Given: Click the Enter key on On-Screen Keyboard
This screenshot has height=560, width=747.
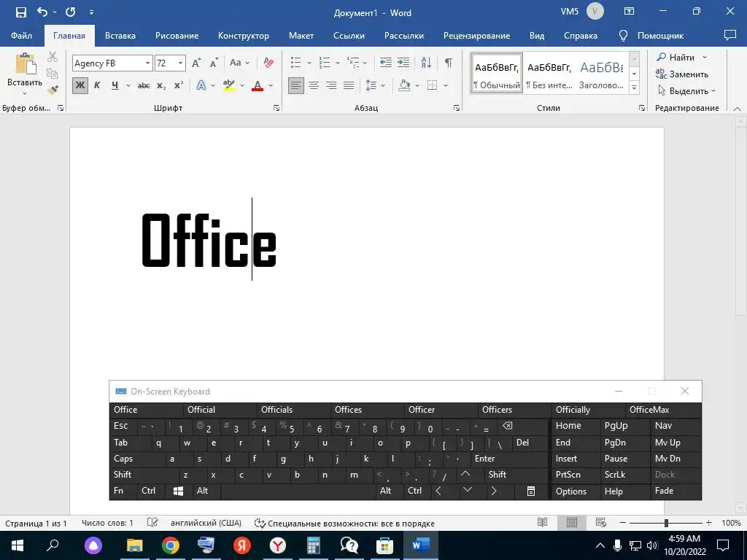Looking at the screenshot, I should coord(510,459).
